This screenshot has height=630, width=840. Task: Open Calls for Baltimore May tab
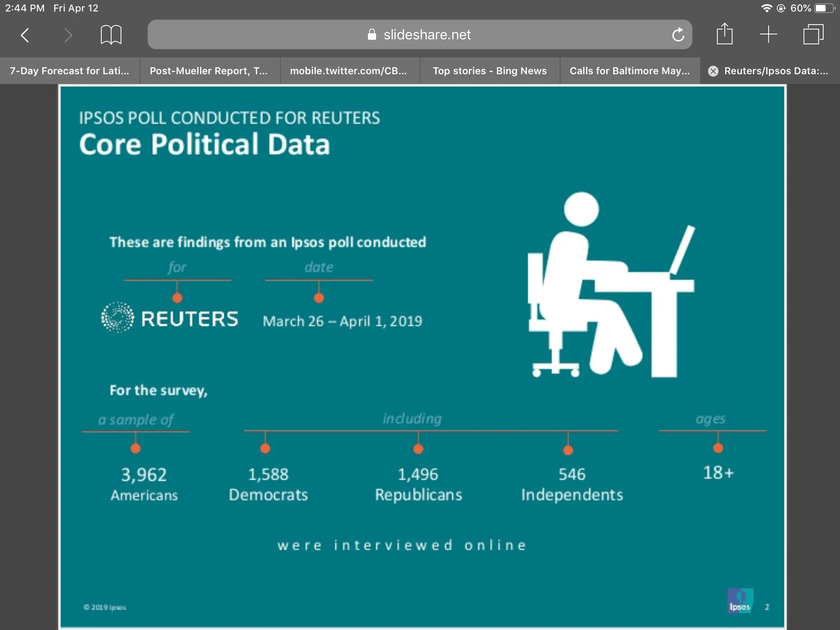(630, 71)
